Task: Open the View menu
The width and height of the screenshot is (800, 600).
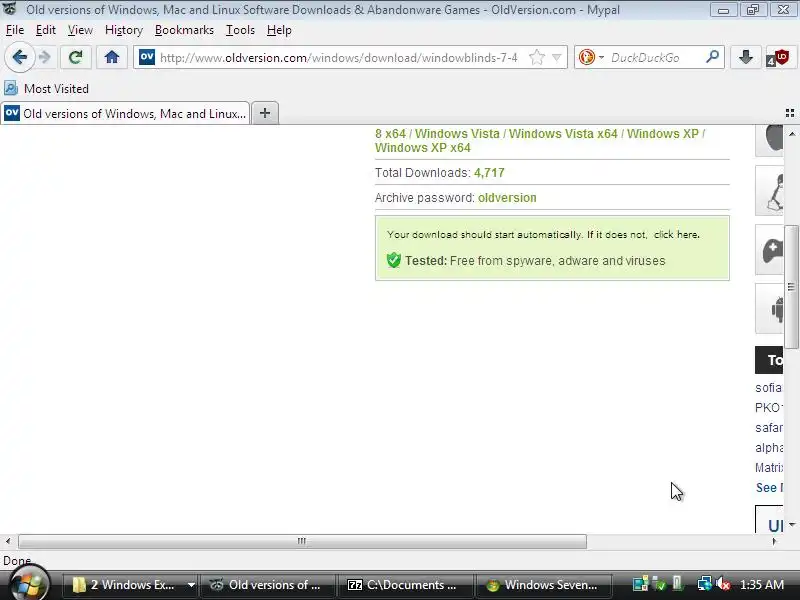Action: 80,30
